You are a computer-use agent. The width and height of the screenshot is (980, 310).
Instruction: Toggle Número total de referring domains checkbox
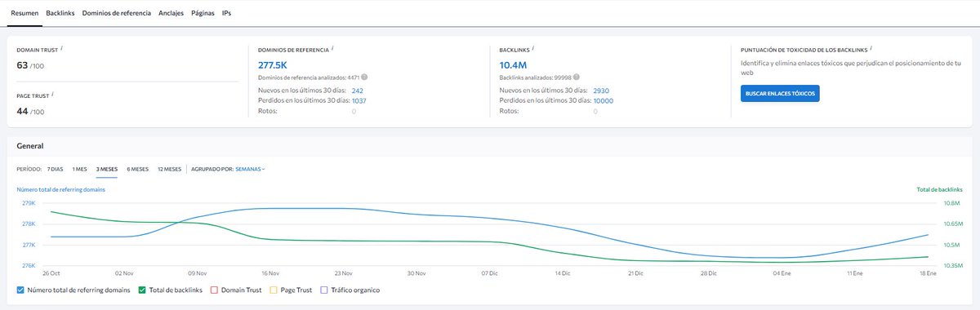pos(21,290)
